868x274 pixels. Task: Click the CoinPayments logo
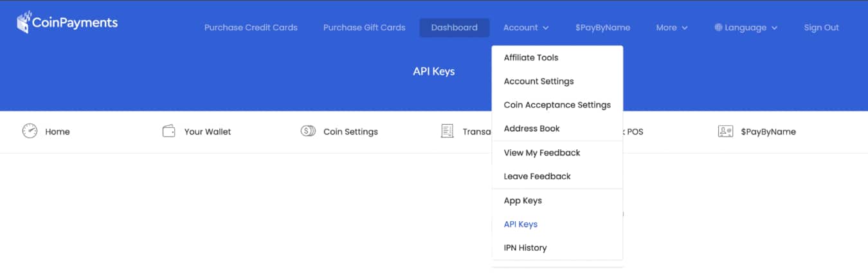pyautogui.click(x=67, y=23)
